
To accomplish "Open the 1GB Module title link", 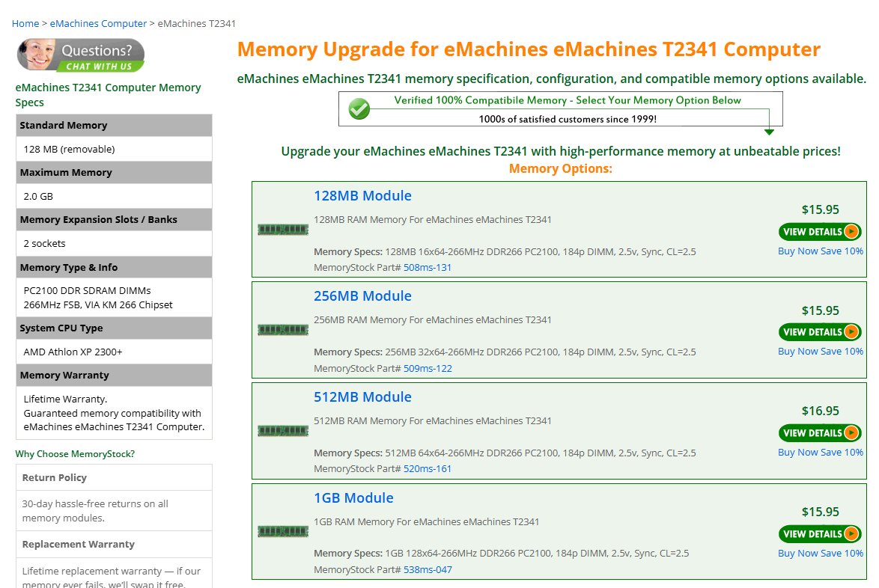I will (x=353, y=497).
